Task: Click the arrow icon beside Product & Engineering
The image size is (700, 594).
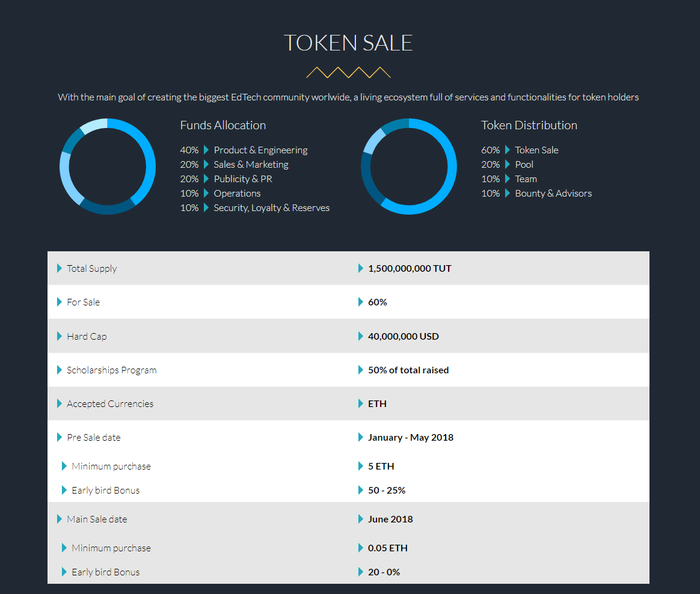Action: (206, 150)
